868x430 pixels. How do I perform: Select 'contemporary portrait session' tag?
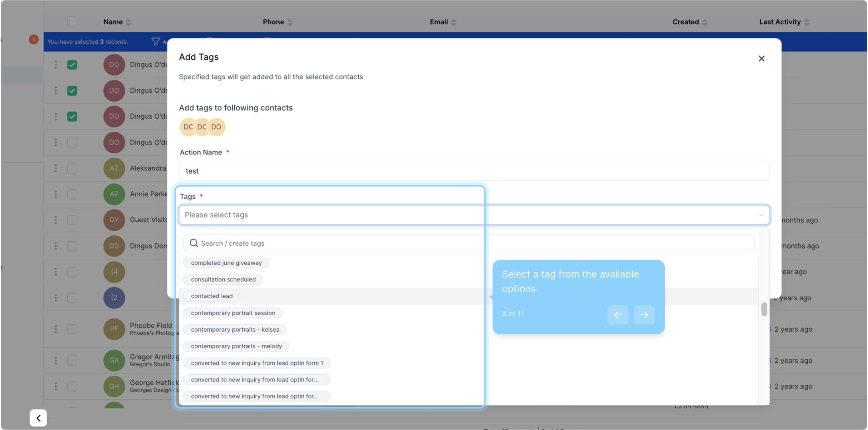233,313
